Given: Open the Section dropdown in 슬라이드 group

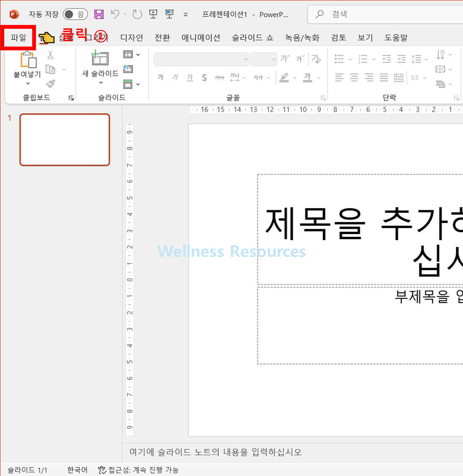Looking at the screenshot, I should [132, 84].
